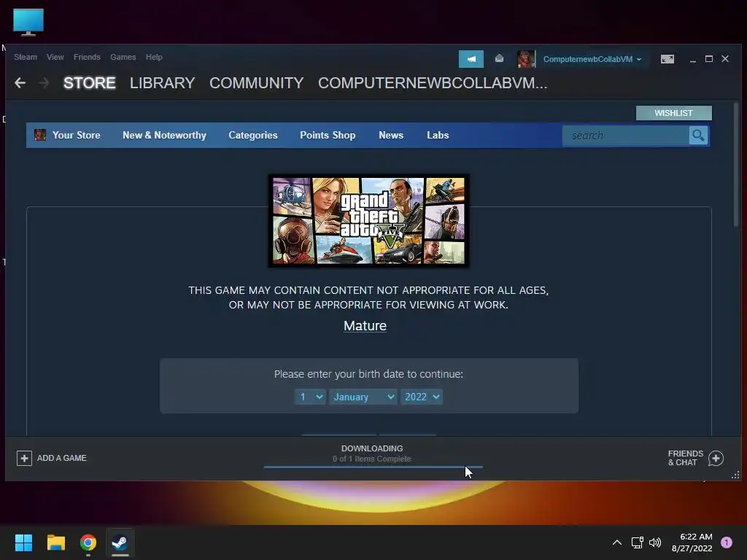Open the birth year dropdown showing 2022
The width and height of the screenshot is (747, 560).
(422, 397)
